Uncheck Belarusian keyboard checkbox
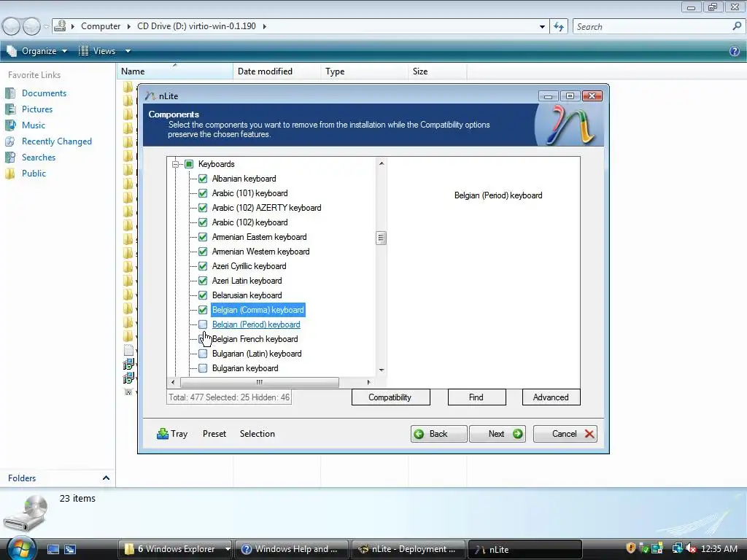This screenshot has height=560, width=747. 203,295
